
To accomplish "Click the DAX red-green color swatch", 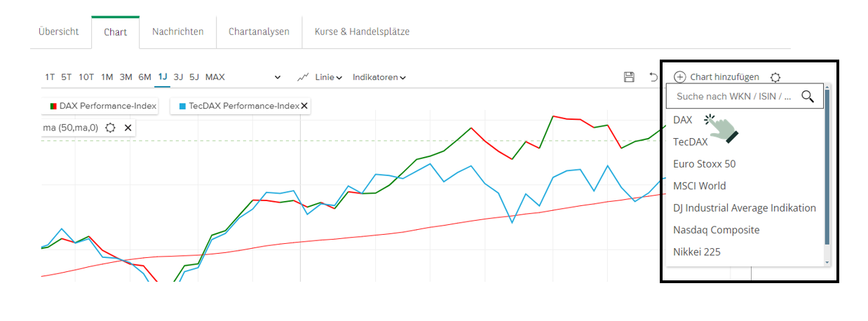I will click(53, 107).
